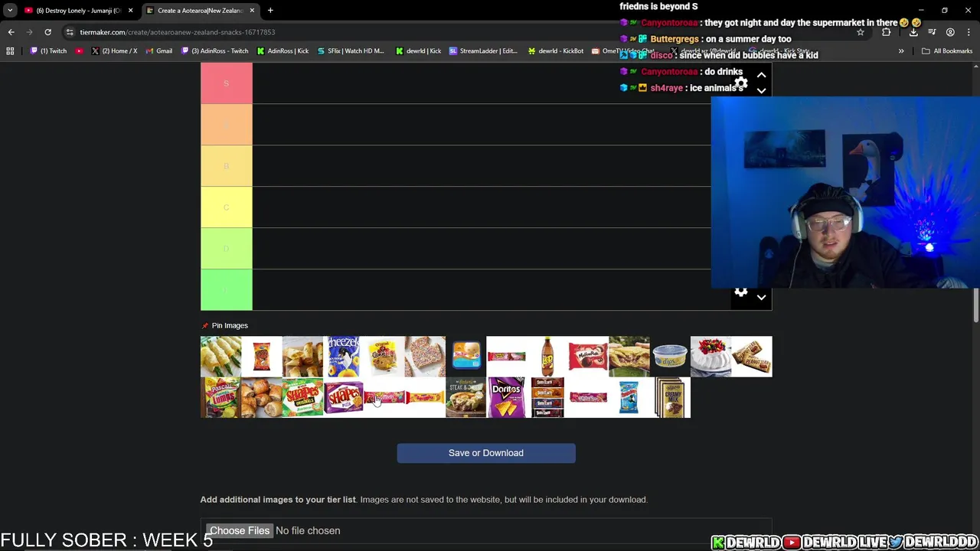Click the lime green D tier label
The width and height of the screenshot is (980, 551).
click(226, 249)
